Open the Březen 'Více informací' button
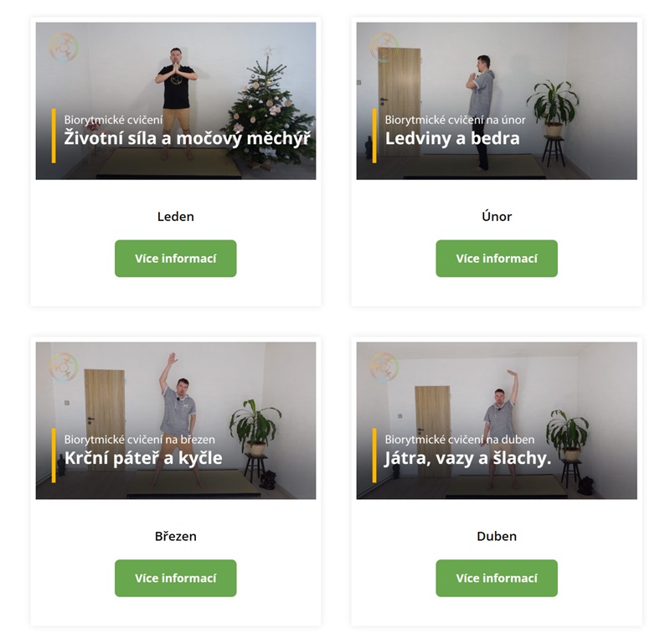 [176, 578]
